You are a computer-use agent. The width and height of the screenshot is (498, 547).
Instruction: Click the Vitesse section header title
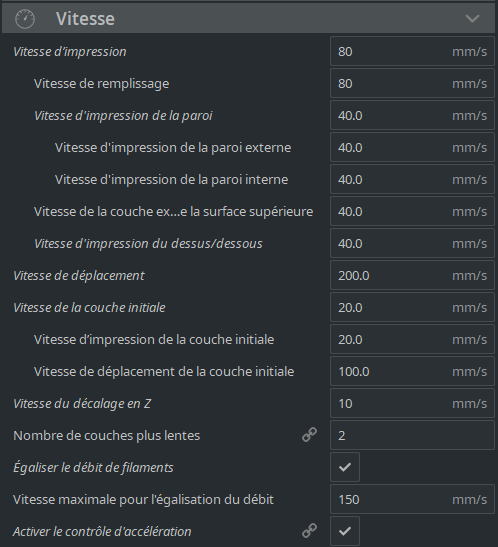point(85,18)
